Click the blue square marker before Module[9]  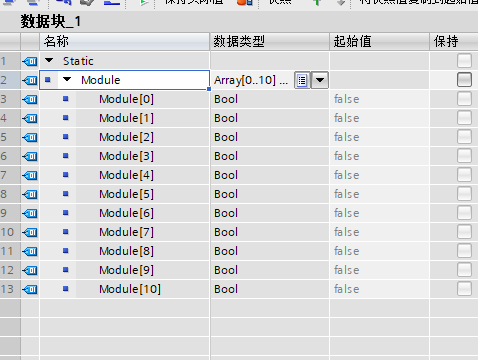[x=66, y=270]
